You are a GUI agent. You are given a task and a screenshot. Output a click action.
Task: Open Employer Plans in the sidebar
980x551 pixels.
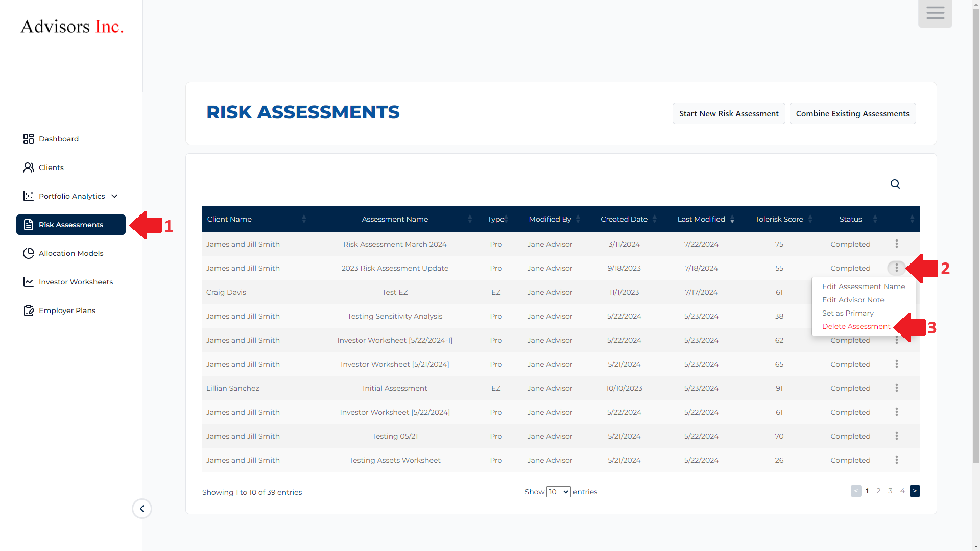[x=67, y=310]
